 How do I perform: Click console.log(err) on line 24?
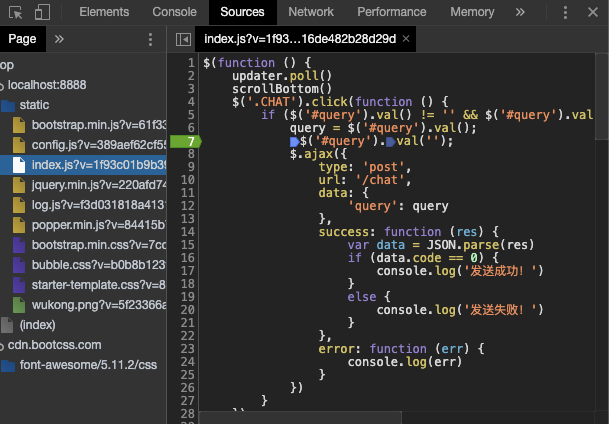click(x=405, y=362)
